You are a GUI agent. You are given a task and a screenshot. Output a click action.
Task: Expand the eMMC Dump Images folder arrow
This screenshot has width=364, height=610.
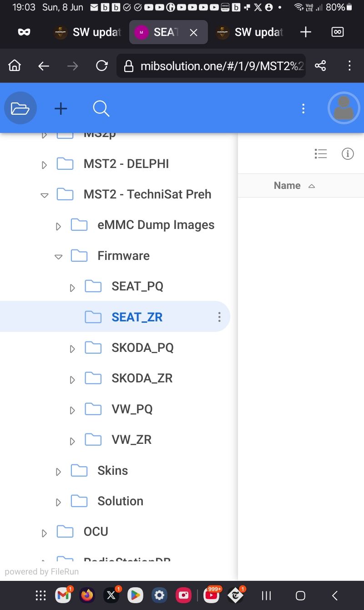(58, 226)
